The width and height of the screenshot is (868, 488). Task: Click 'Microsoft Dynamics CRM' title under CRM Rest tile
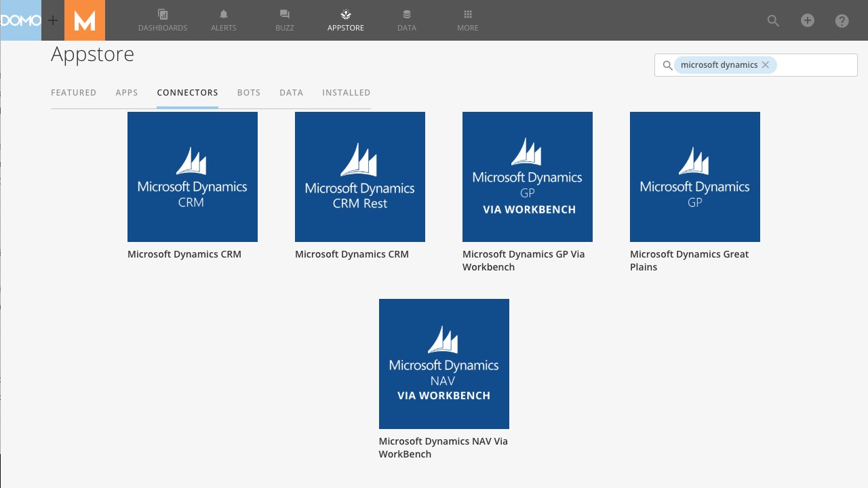(x=352, y=254)
